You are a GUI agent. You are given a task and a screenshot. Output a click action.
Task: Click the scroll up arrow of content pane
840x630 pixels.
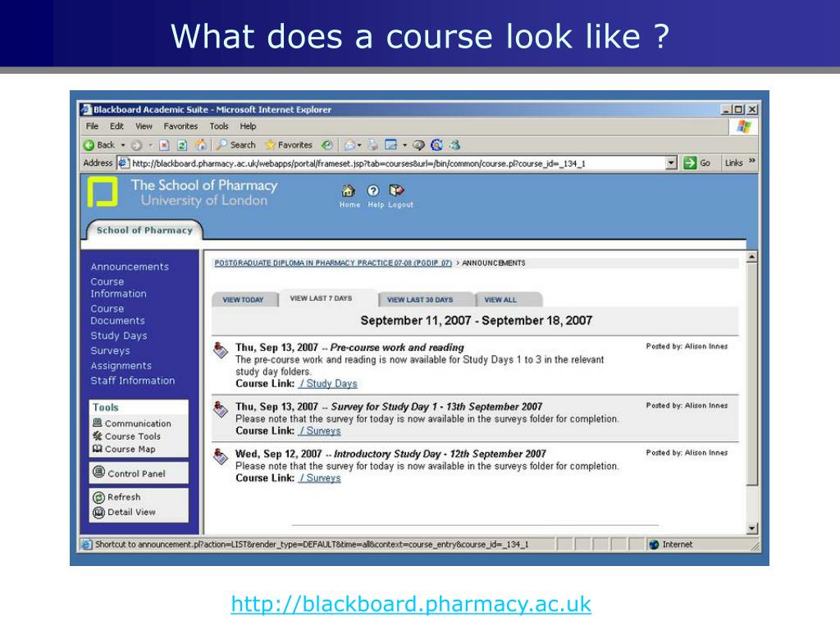click(x=751, y=257)
